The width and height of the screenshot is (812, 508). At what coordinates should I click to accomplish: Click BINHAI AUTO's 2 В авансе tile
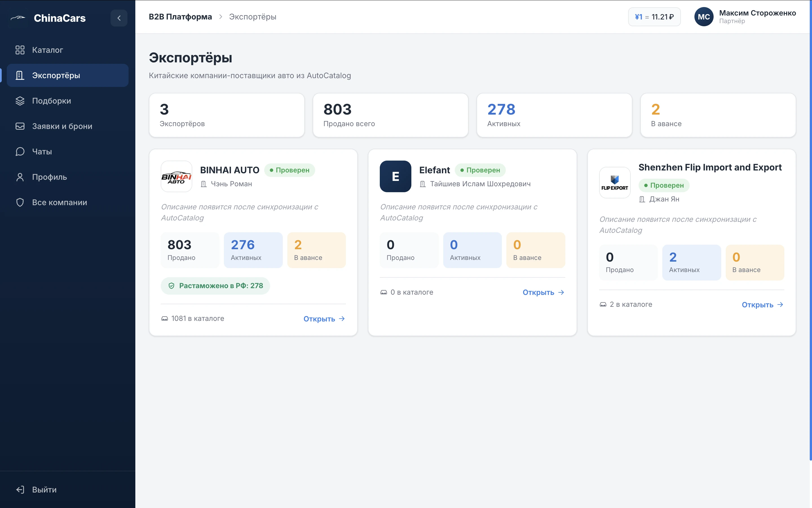(x=317, y=250)
